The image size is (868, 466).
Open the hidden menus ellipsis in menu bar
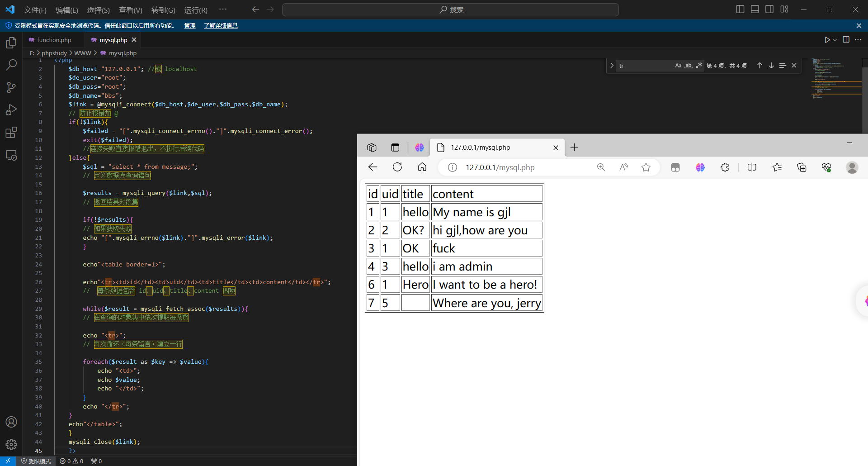(x=222, y=10)
